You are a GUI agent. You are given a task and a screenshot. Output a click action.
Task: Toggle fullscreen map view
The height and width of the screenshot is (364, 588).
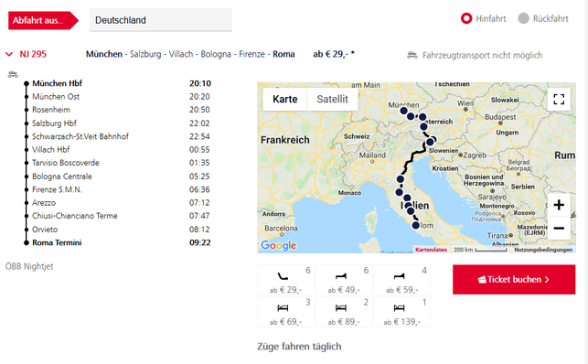click(x=559, y=99)
